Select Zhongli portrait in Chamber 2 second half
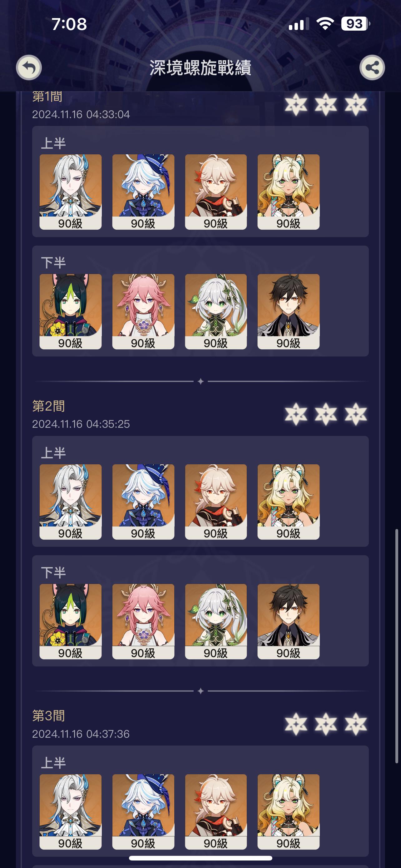This screenshot has height=868, width=401. (x=289, y=621)
